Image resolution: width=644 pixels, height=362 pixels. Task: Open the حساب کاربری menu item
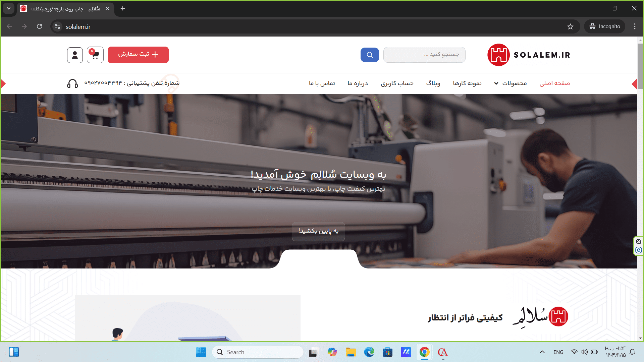pos(397,83)
